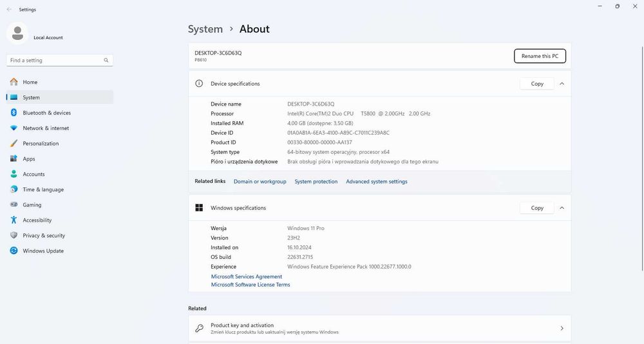Open Product key and activation chevron
This screenshot has height=344, width=644.
pos(562,328)
